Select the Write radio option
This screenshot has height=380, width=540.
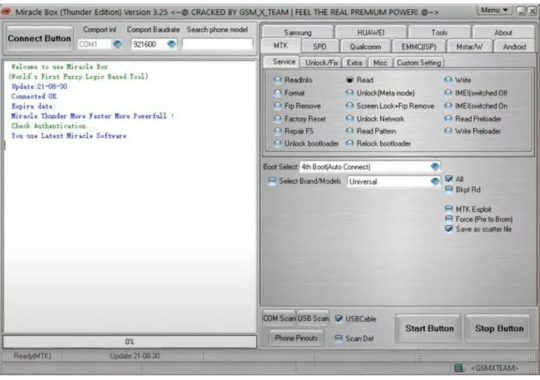tap(458, 80)
